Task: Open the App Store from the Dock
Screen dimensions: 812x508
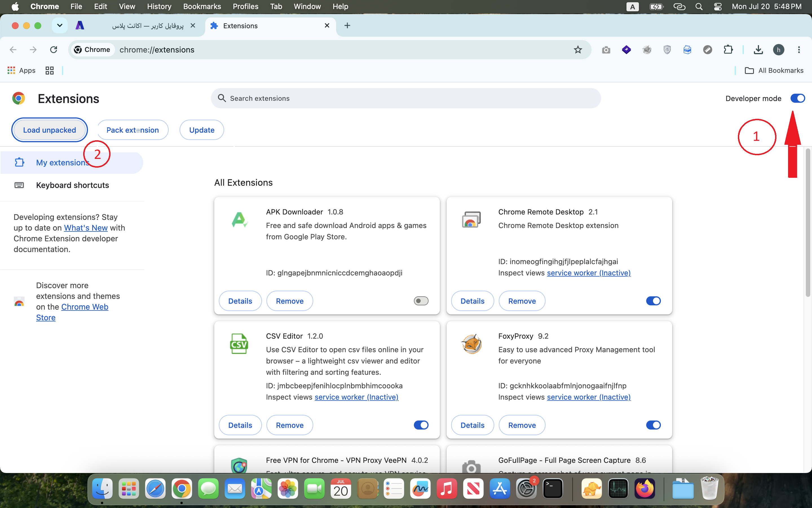Action: [500, 489]
